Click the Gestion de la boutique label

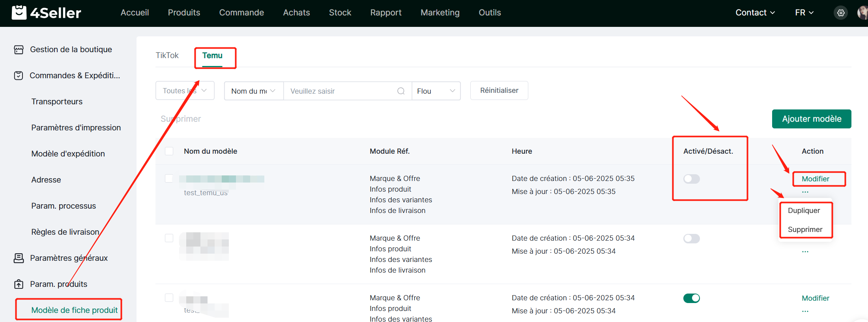click(71, 49)
